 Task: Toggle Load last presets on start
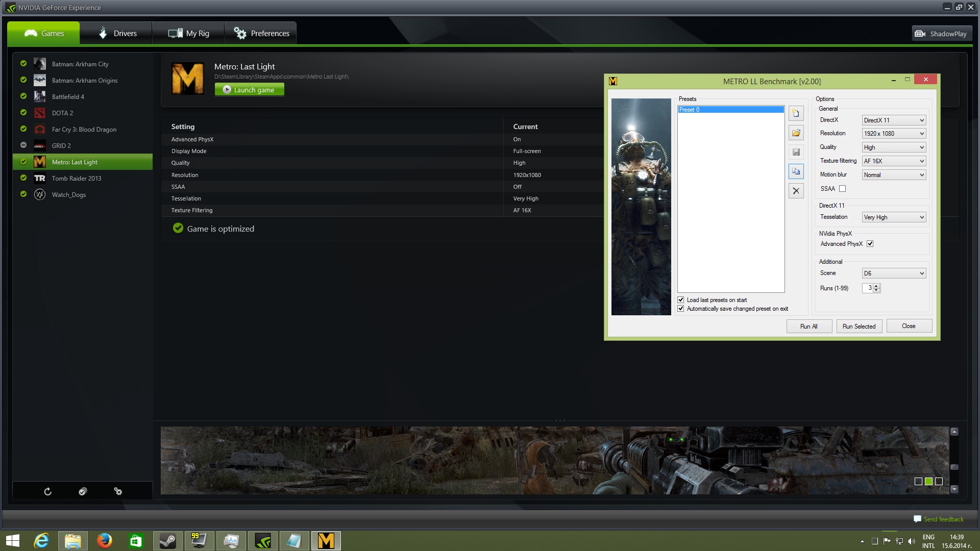tap(680, 300)
